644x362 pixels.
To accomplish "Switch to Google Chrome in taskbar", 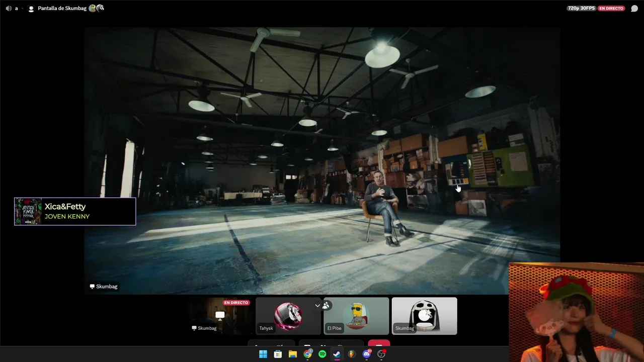I will [307, 354].
